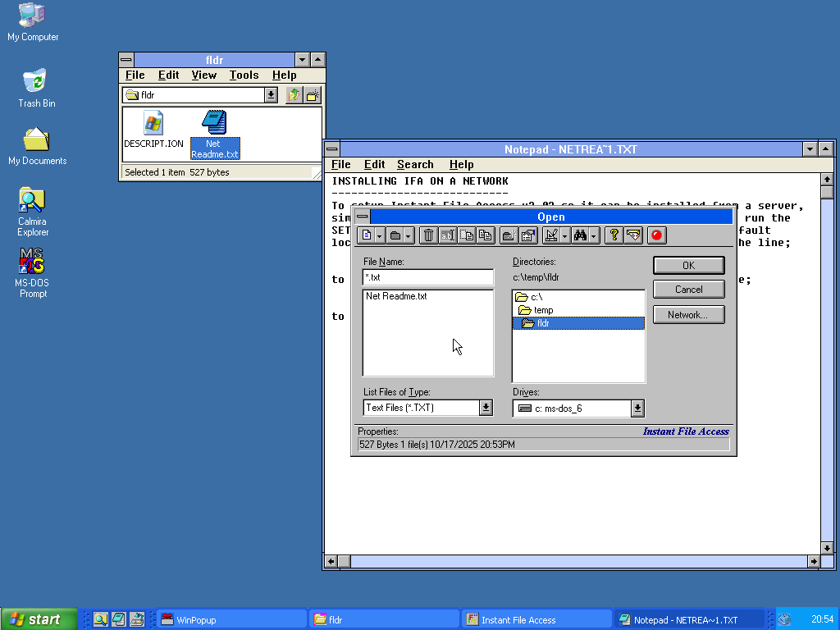
Task: Click the File Name text field
Action: pyautogui.click(x=427, y=277)
